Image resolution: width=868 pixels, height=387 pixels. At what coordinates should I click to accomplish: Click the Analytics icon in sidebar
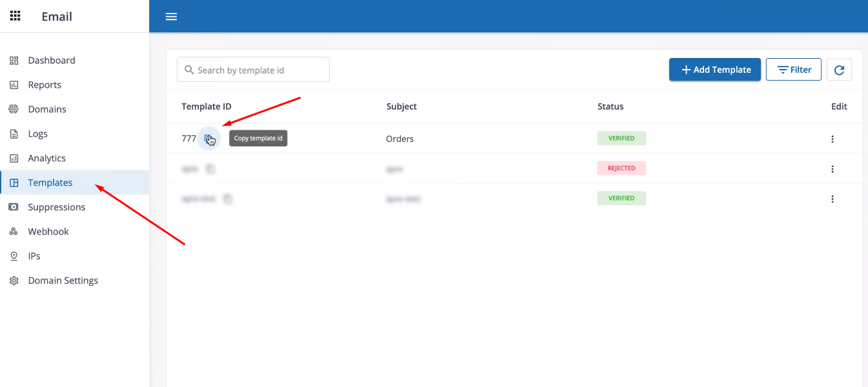coord(14,159)
